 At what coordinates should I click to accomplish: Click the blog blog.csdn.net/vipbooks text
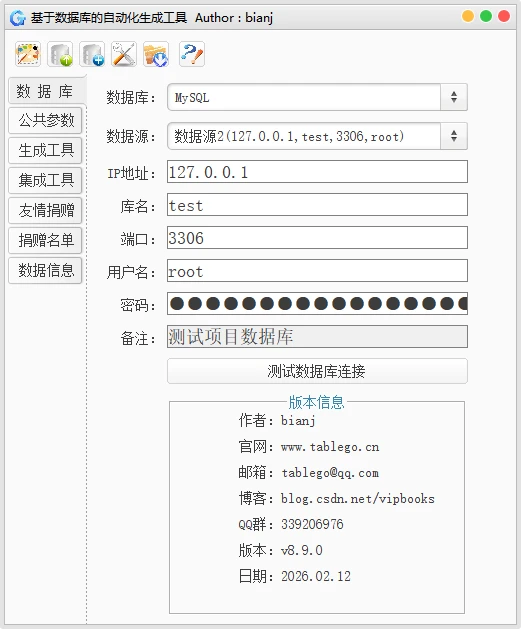coord(357,499)
